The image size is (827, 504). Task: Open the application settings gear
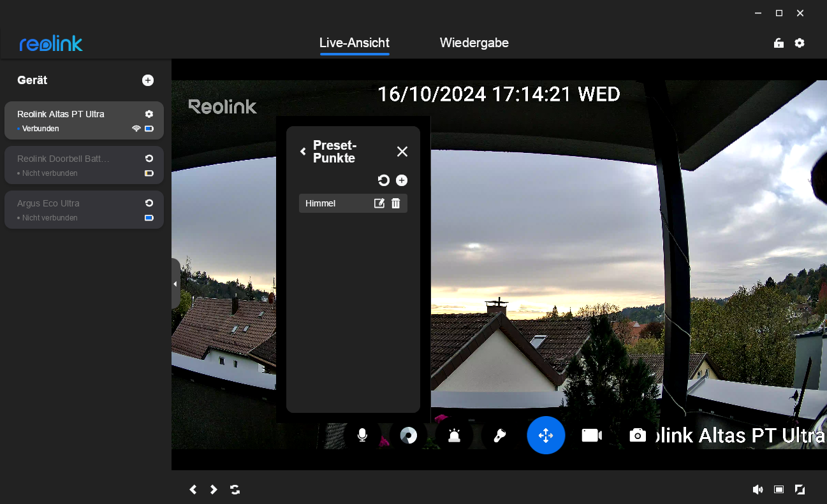[800, 43]
